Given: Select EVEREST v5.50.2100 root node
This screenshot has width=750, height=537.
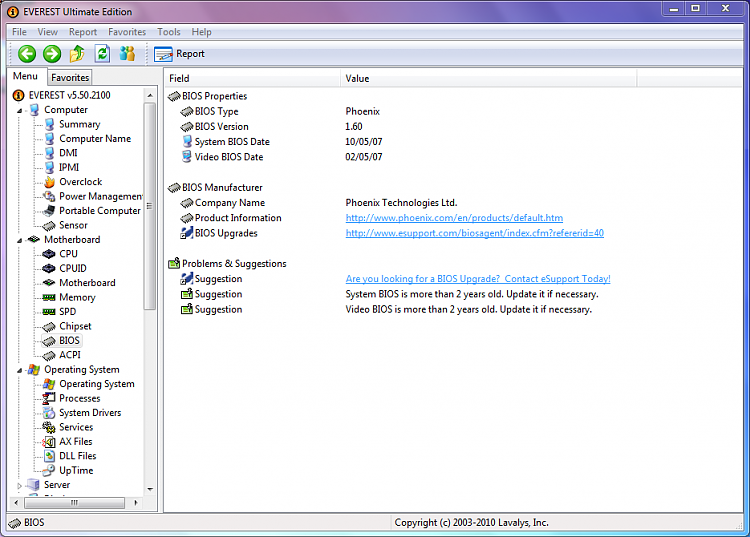Looking at the screenshot, I should click(69, 95).
